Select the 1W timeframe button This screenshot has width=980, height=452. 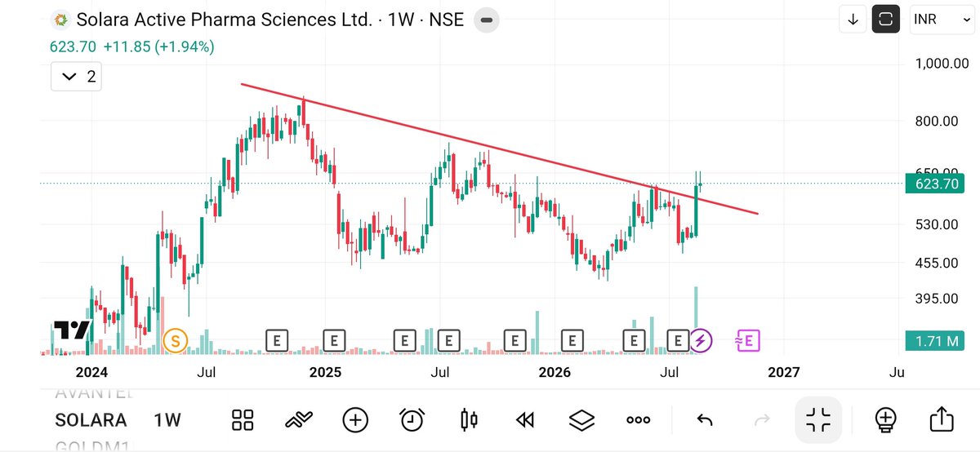coord(167,420)
